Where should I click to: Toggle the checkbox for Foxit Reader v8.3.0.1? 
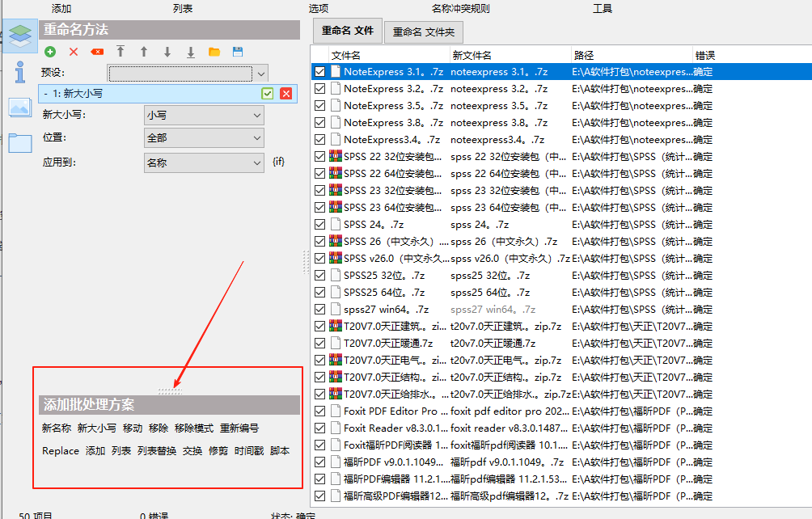point(320,428)
